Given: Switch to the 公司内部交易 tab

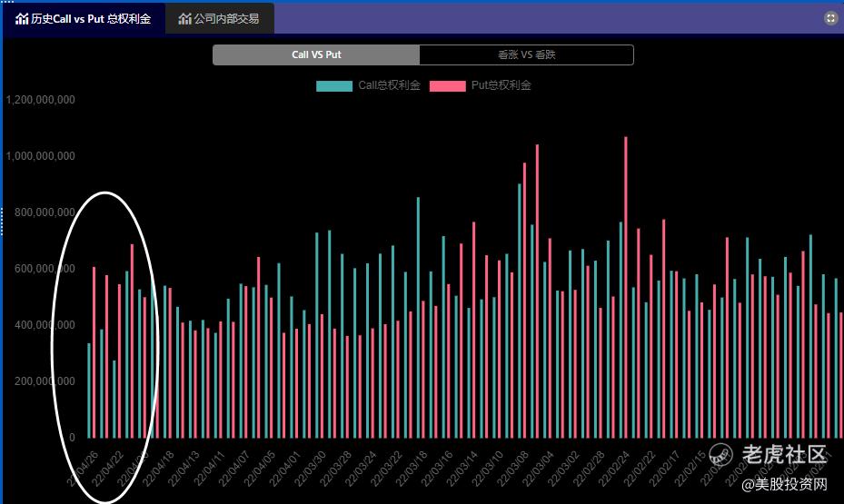Looking at the screenshot, I should [219, 19].
